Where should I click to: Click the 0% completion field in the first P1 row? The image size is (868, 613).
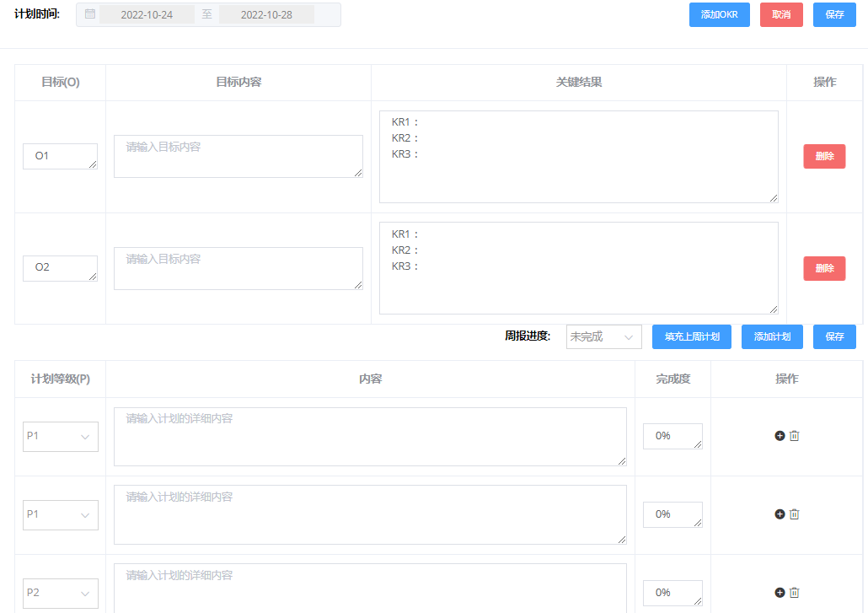point(672,437)
